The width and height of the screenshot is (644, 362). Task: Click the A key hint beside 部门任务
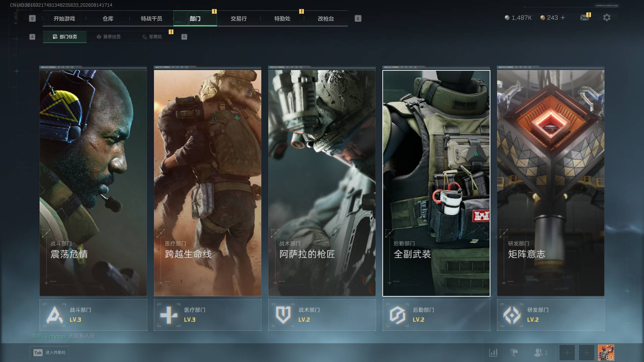[x=32, y=37]
